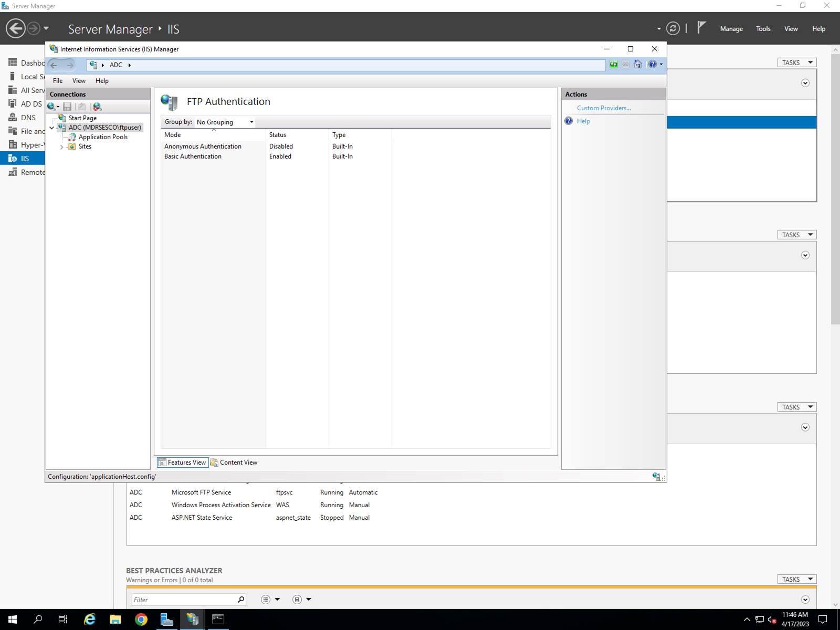The width and height of the screenshot is (840, 630).
Task: Open the TASKS dropdown for Best Practices Analyzer
Action: click(797, 579)
